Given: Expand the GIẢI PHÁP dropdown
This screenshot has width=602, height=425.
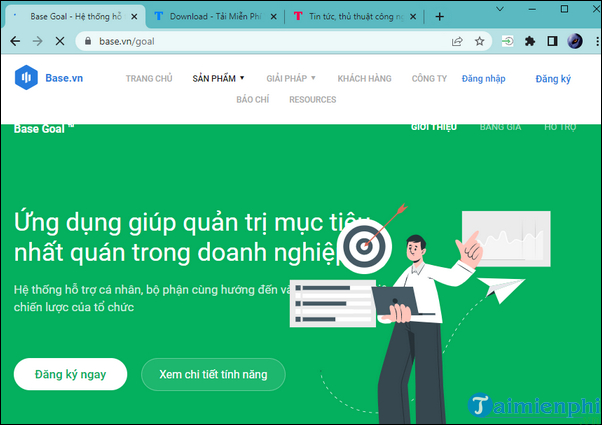Looking at the screenshot, I should (x=291, y=78).
